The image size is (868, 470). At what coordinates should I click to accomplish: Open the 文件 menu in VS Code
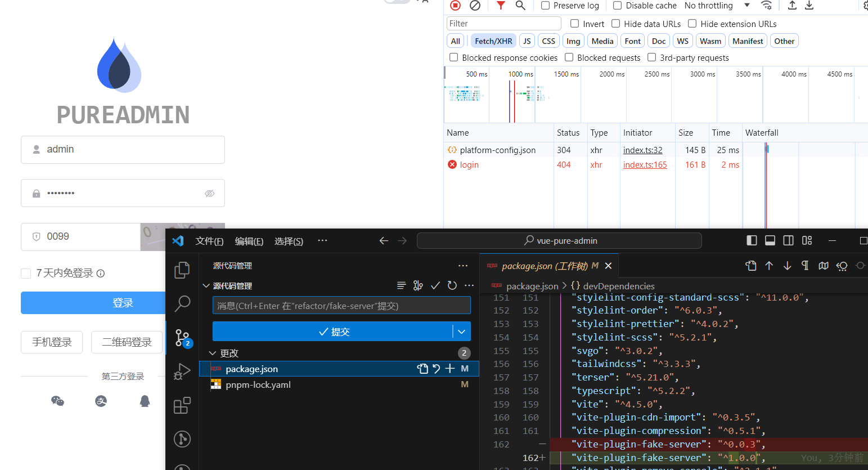[x=209, y=240]
